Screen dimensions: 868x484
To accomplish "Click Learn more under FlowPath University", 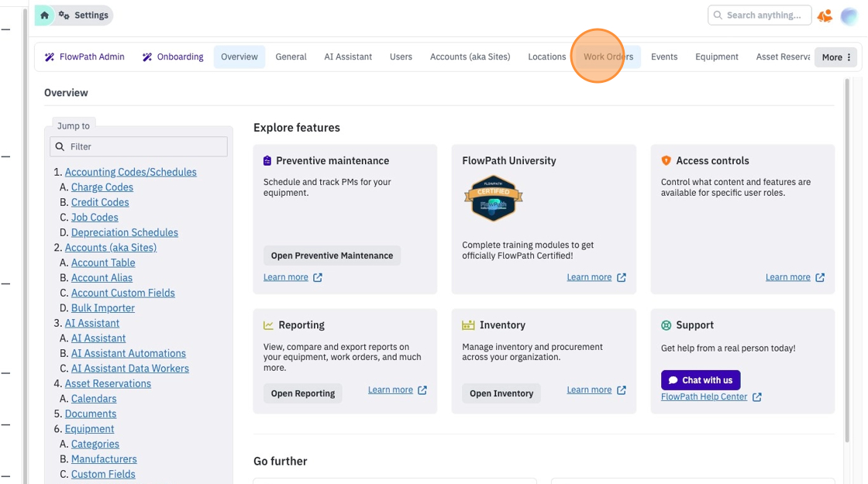I will [589, 277].
